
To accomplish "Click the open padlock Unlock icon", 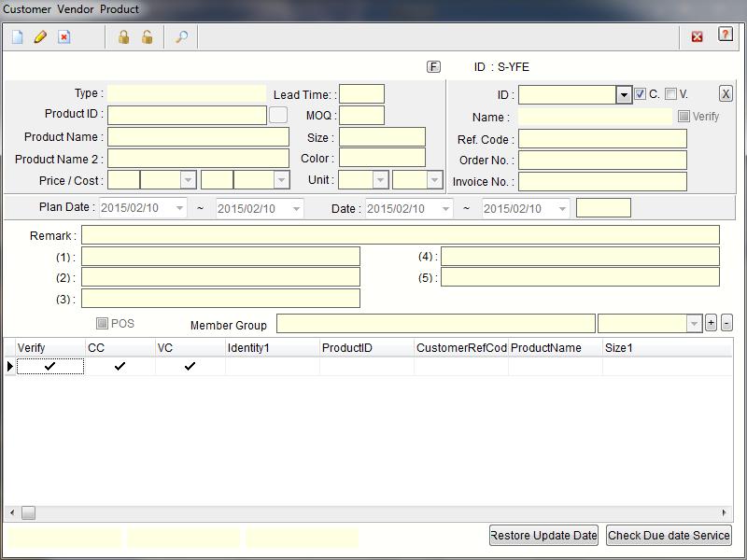I will (148, 37).
